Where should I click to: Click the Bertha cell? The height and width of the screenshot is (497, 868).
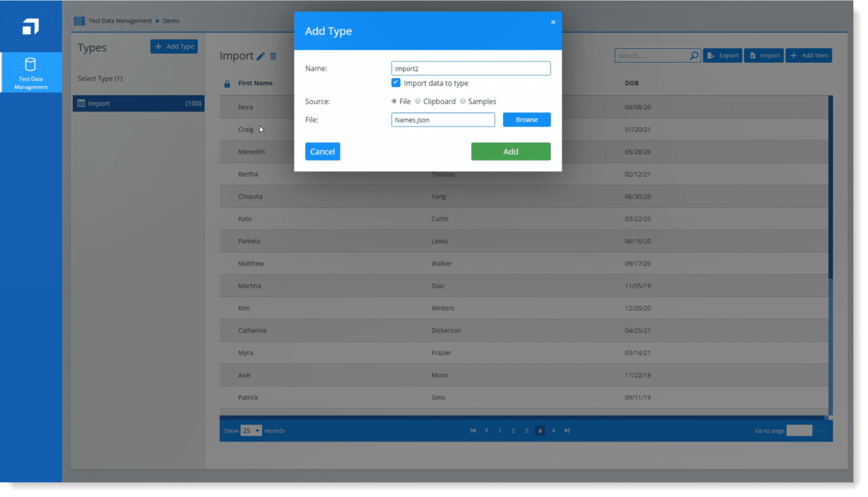point(248,174)
